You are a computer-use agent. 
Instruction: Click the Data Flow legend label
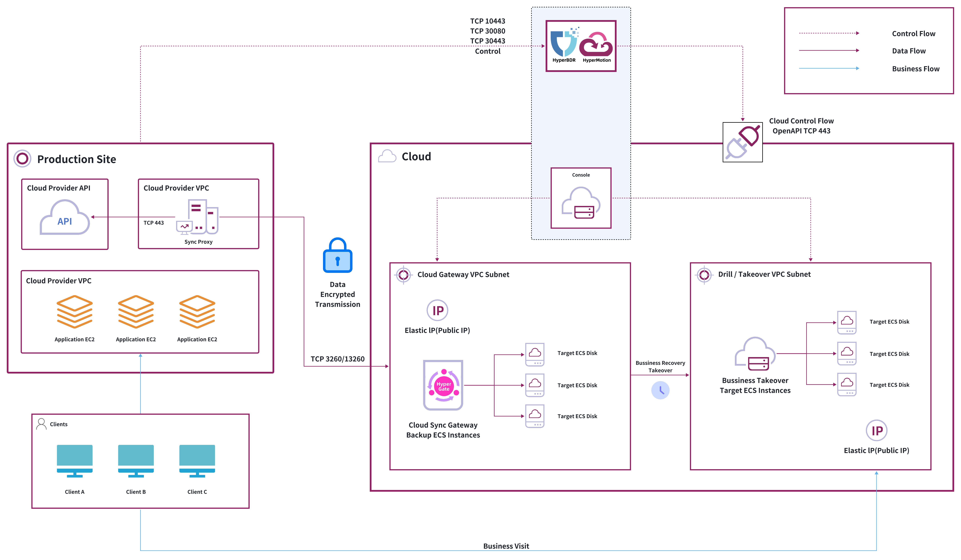coord(909,51)
